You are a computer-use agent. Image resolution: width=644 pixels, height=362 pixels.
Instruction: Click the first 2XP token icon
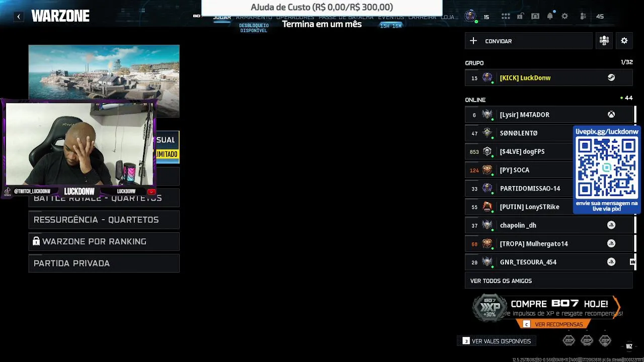(x=569, y=341)
